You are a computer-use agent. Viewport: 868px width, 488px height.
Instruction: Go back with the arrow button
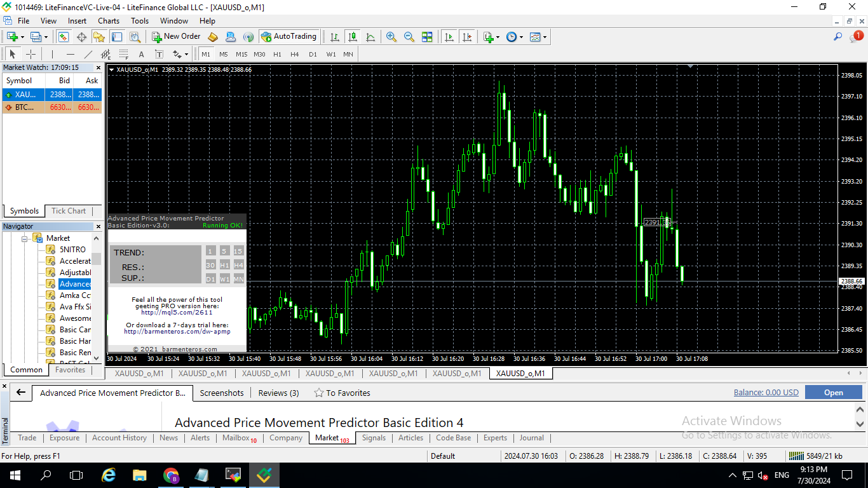tap(21, 393)
